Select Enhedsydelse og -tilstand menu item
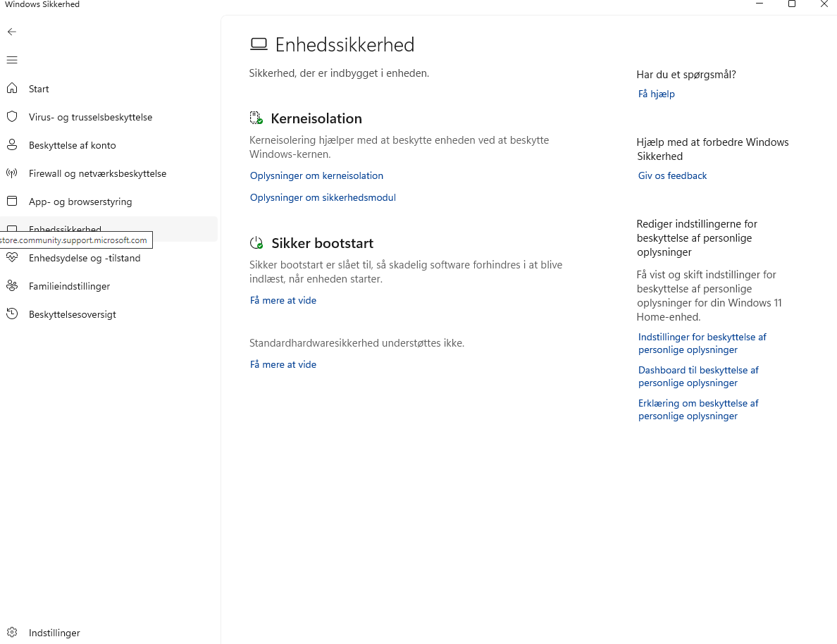This screenshot has width=837, height=644. pos(85,259)
